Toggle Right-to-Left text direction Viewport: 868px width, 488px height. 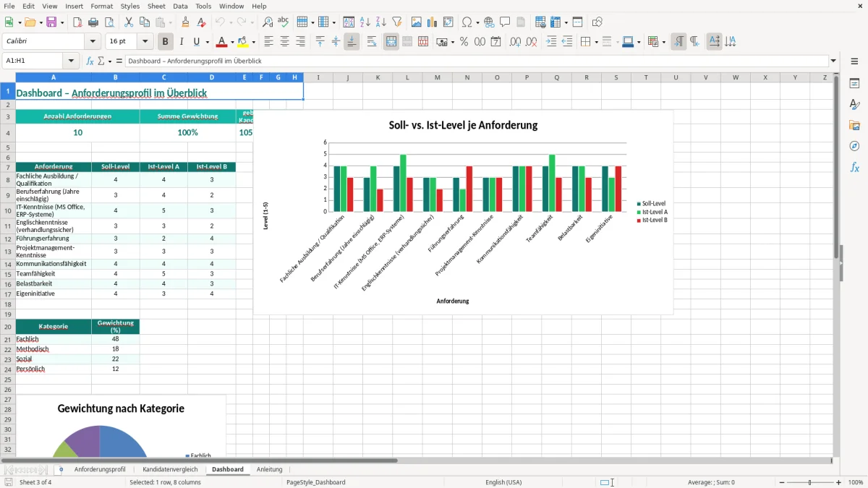(x=694, y=42)
